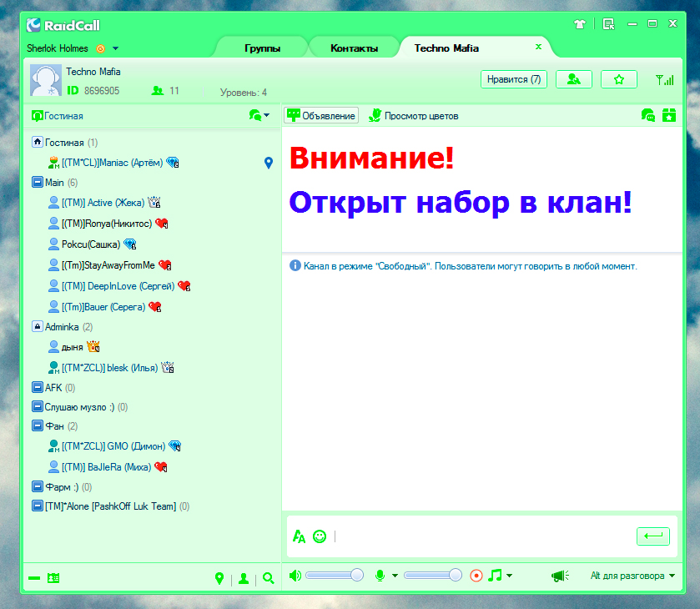
Task: Open microphone options dropdown arrow
Action: point(395,576)
